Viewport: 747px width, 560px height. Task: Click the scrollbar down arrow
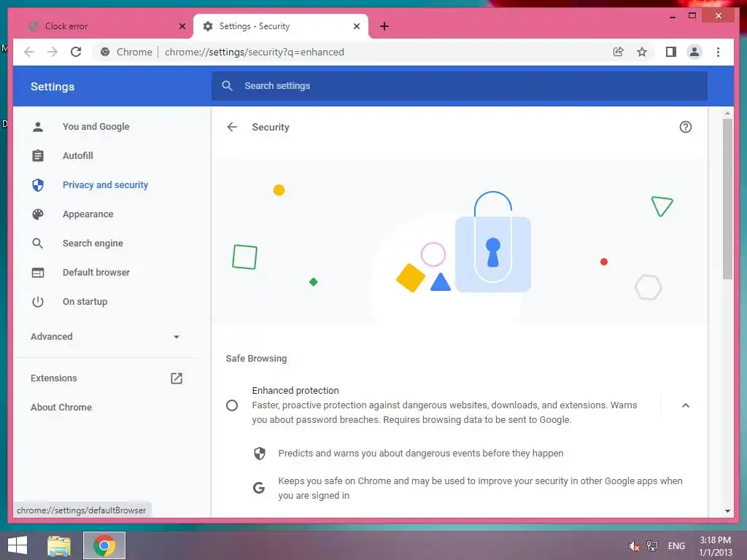point(727,511)
